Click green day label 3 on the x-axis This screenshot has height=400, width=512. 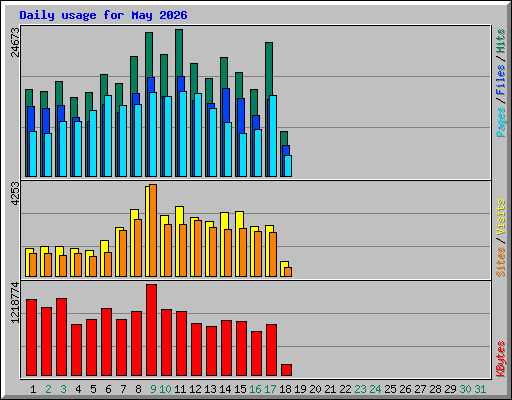[x=63, y=389]
